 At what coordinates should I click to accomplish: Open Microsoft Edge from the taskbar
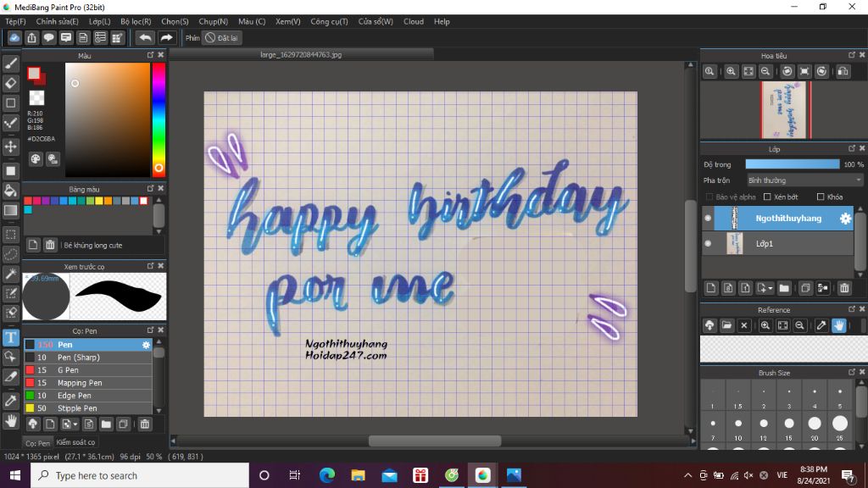(x=326, y=475)
